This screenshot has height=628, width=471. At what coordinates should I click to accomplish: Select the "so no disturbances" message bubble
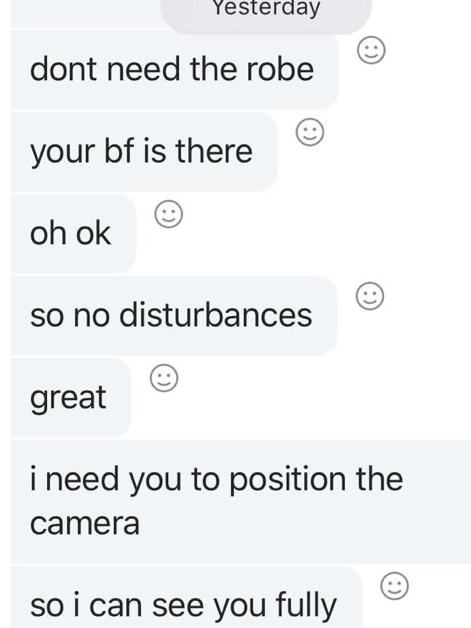pos(174,315)
